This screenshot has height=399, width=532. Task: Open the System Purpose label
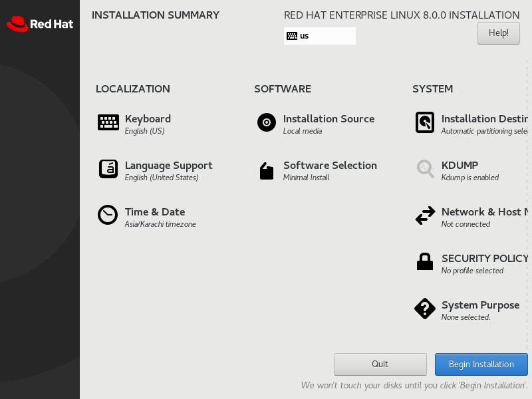(480, 305)
